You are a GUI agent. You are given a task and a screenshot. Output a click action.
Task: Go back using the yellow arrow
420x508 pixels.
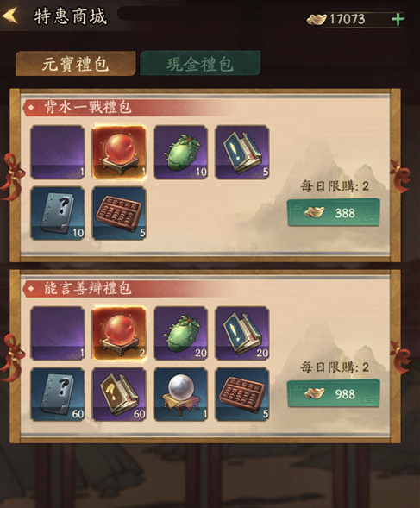click(9, 16)
